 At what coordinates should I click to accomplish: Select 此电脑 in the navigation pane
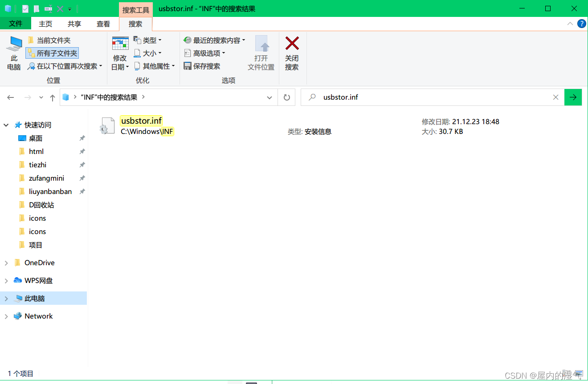(x=34, y=299)
